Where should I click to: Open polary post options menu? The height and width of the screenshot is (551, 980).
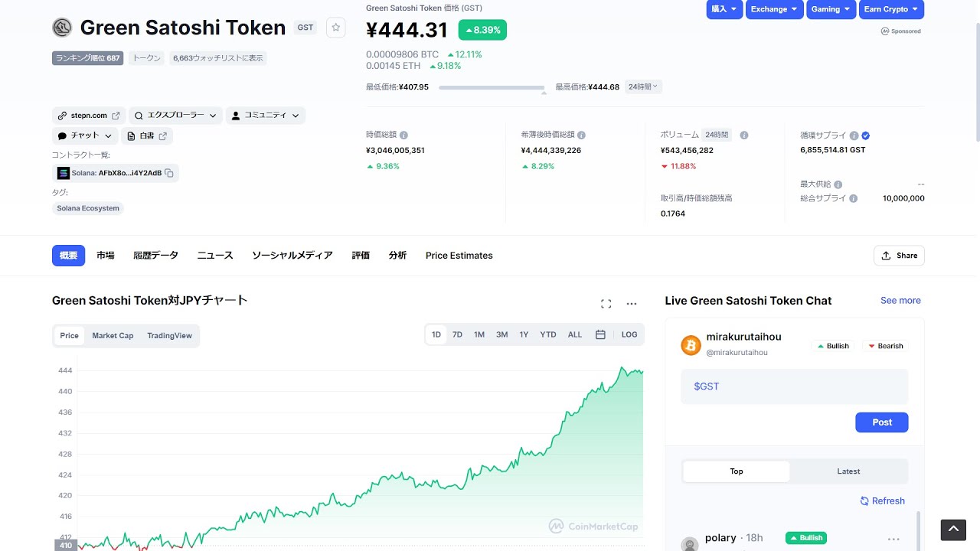point(893,538)
